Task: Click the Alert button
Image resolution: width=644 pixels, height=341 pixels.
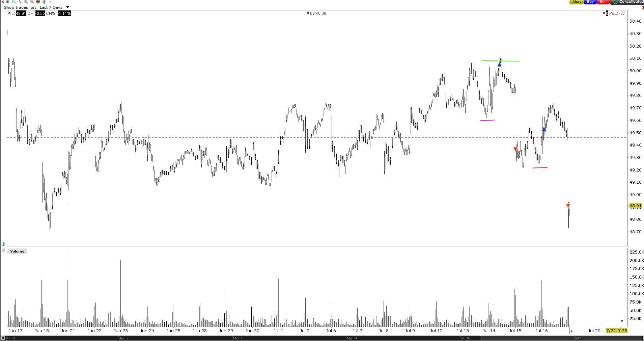Action: 577,2
